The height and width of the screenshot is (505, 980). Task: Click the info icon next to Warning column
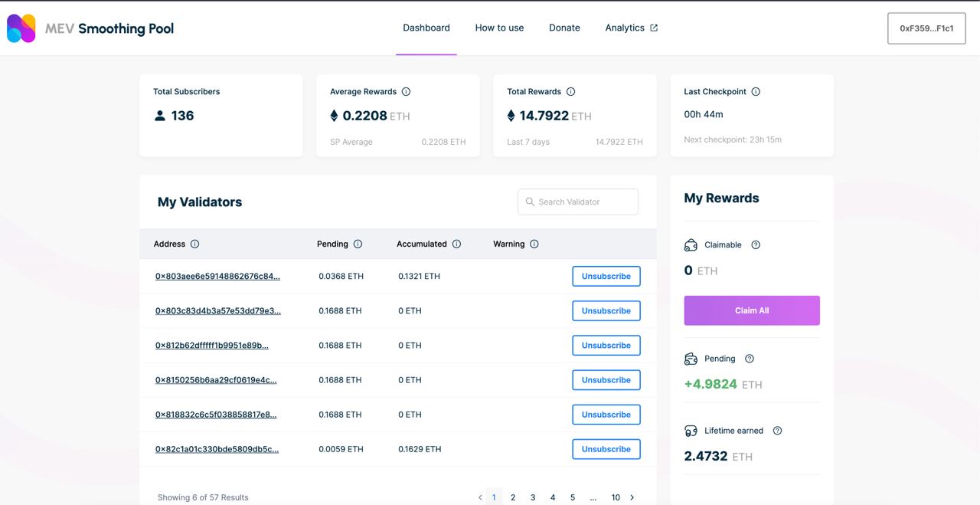(534, 244)
